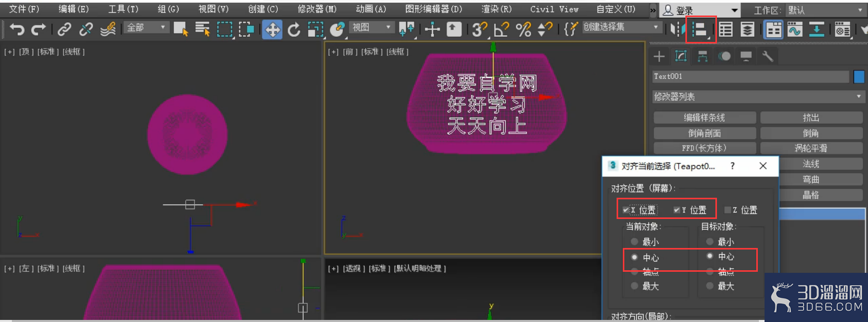Switch to the Create command panel tab

coord(659,56)
